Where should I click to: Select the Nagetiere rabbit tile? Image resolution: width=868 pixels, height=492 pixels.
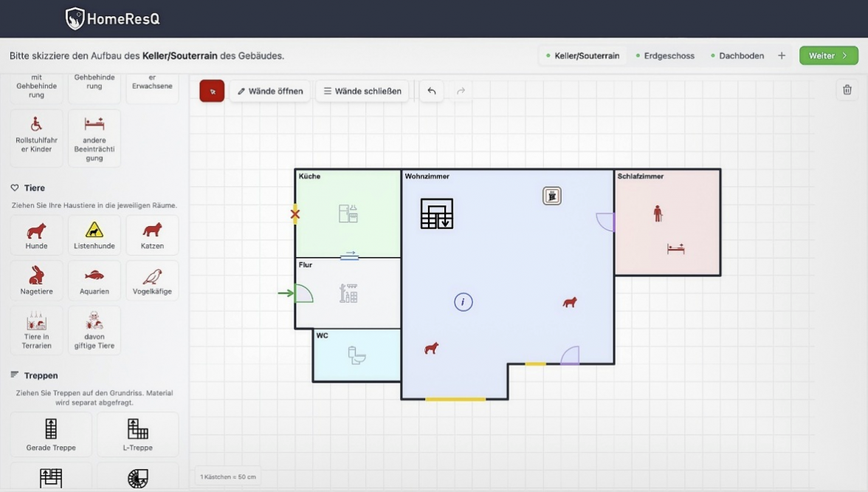(37, 281)
